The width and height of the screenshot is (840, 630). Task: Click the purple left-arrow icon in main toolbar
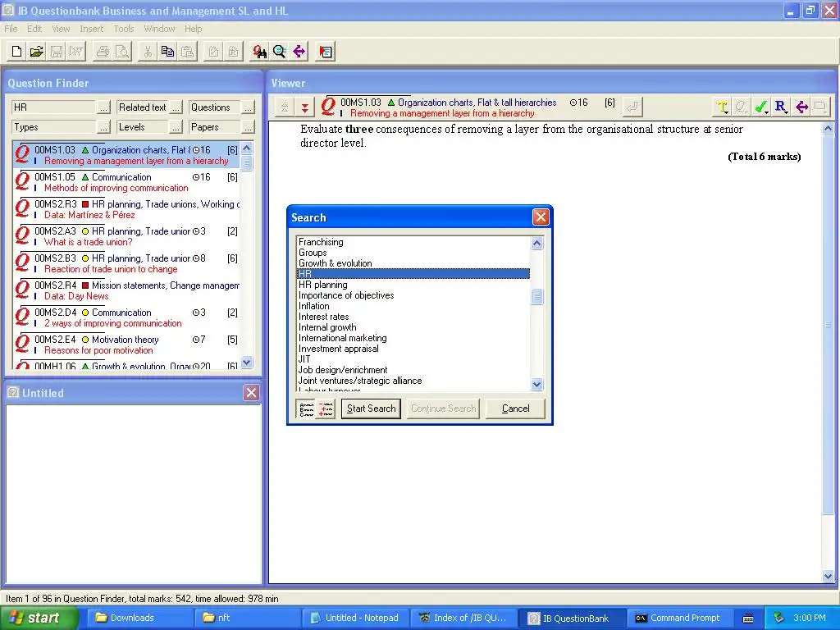299,52
